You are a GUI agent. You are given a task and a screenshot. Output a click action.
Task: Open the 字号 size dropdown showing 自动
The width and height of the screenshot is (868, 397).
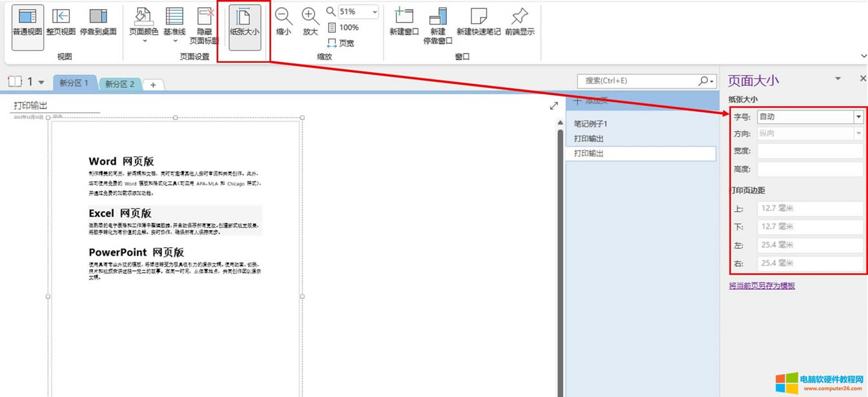pos(858,117)
